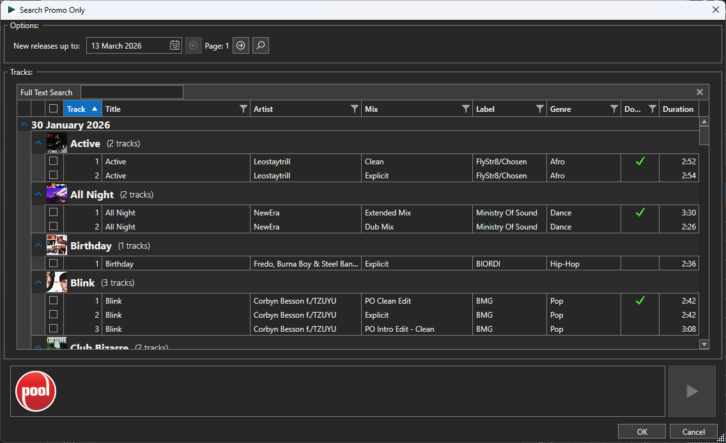Click the magnifier search button
726x443 pixels.
(x=260, y=46)
